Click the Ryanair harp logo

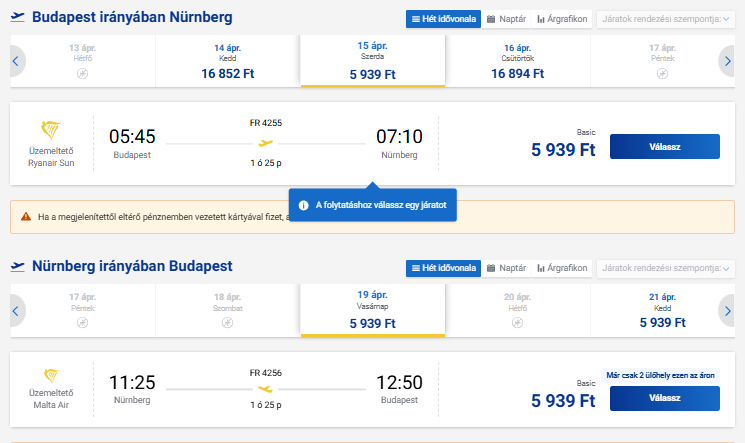click(51, 131)
